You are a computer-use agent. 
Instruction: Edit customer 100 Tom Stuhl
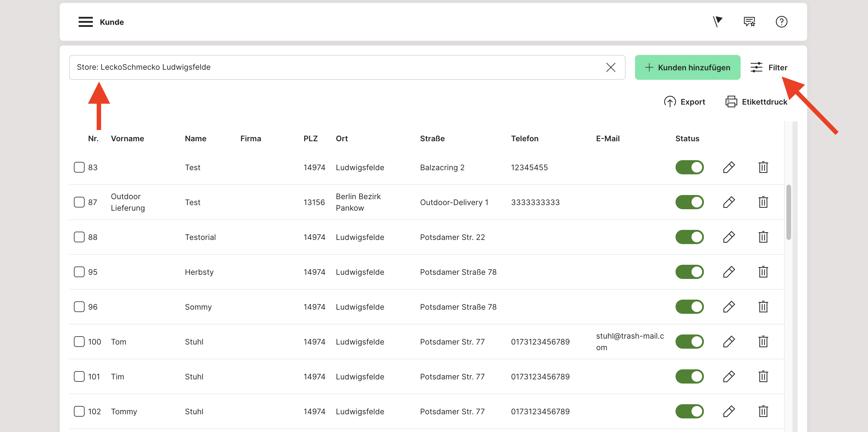(729, 341)
